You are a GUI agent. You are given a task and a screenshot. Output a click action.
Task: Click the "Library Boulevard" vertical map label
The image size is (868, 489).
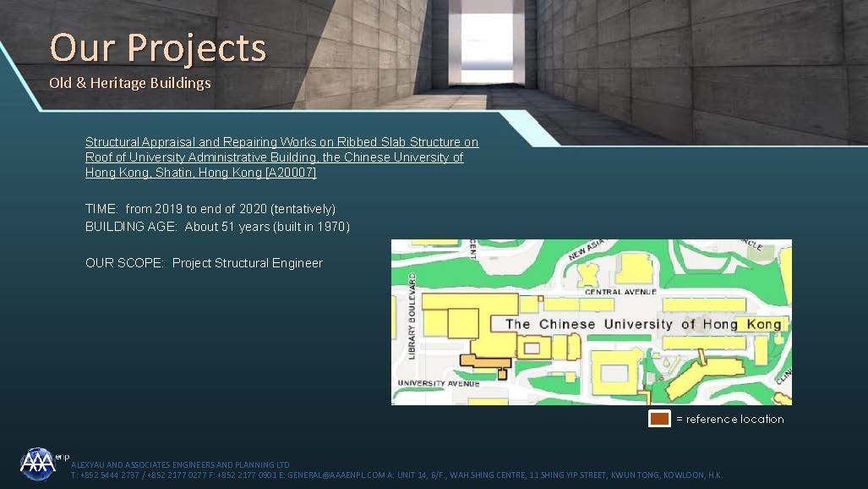pyautogui.click(x=412, y=316)
